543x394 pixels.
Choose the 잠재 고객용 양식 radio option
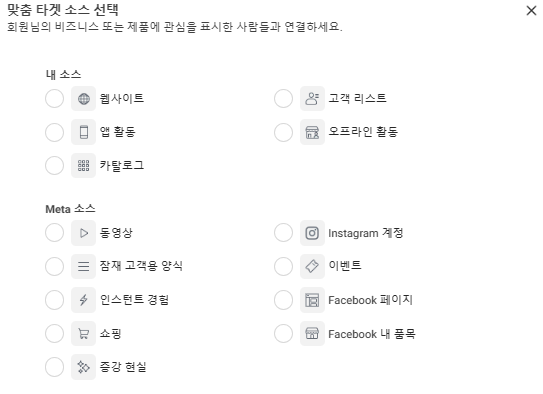pyautogui.click(x=54, y=266)
